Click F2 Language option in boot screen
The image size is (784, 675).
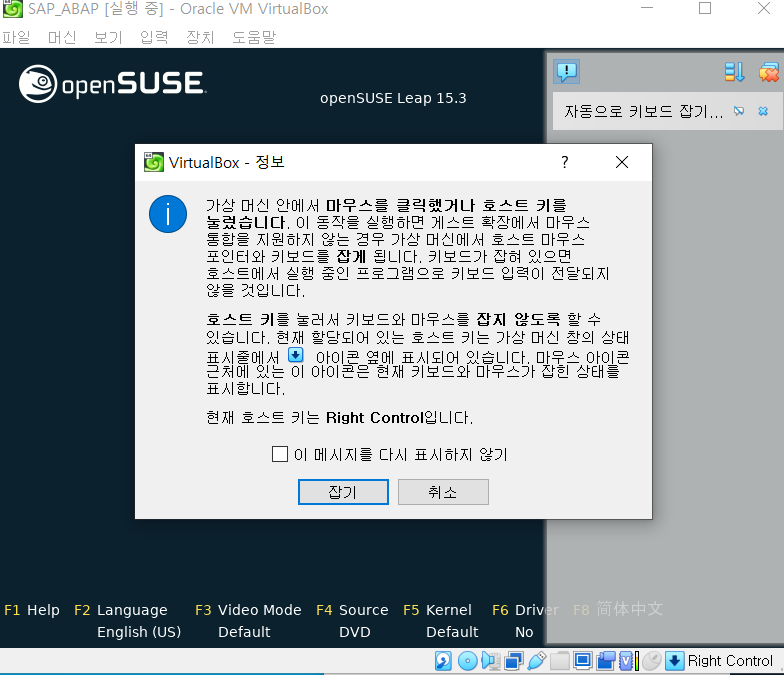120,610
